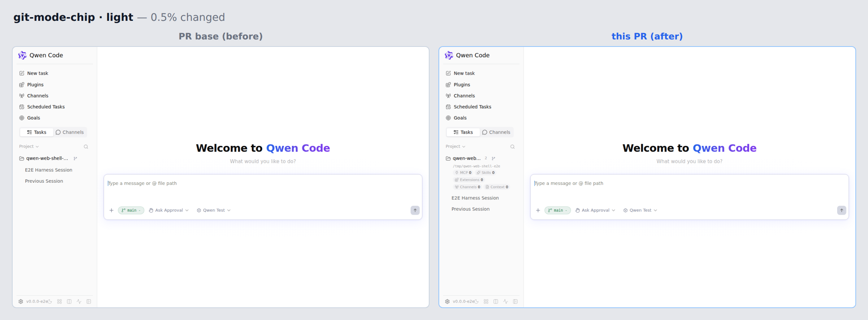Send message with arrow button in before panel

coord(415,210)
